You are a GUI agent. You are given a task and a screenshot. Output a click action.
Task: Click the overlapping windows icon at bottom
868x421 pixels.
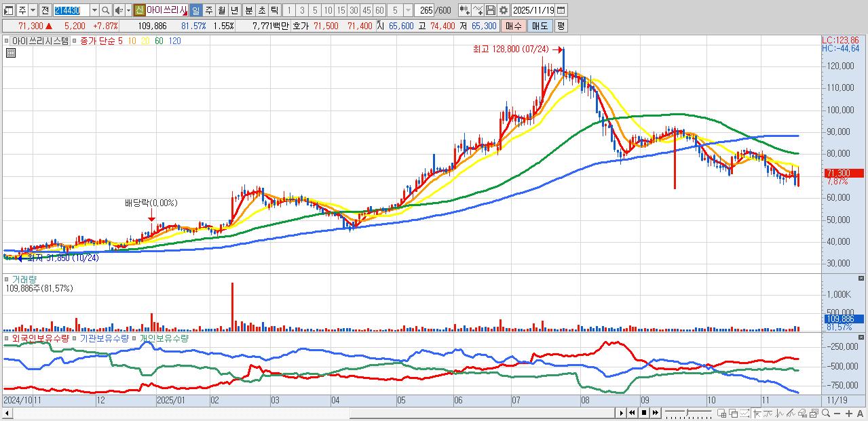tap(733, 413)
